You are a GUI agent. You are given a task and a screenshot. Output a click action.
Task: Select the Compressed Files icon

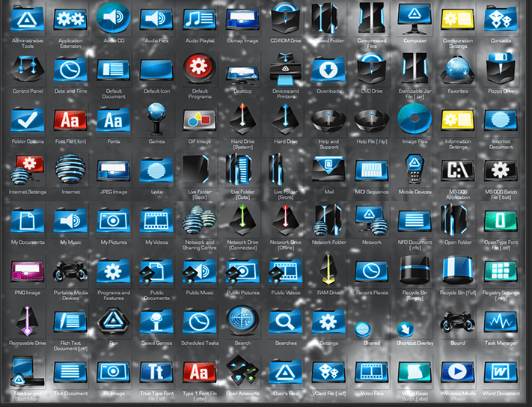point(372,19)
